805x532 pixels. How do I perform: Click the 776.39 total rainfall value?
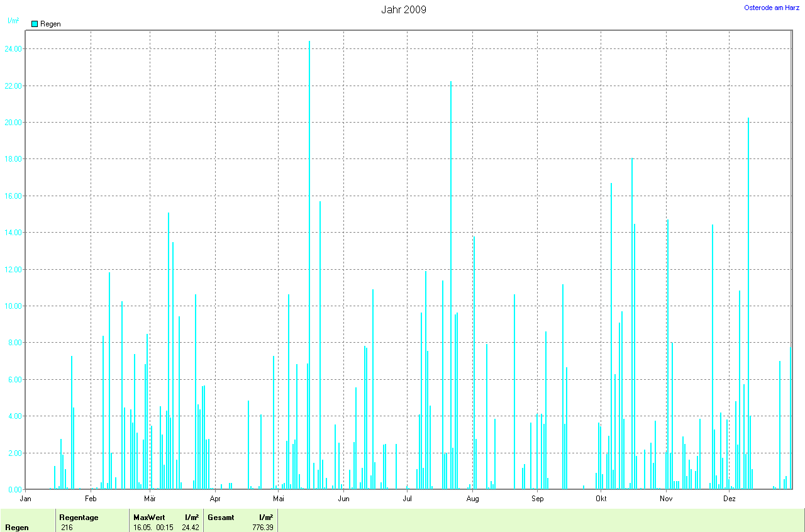click(262, 528)
